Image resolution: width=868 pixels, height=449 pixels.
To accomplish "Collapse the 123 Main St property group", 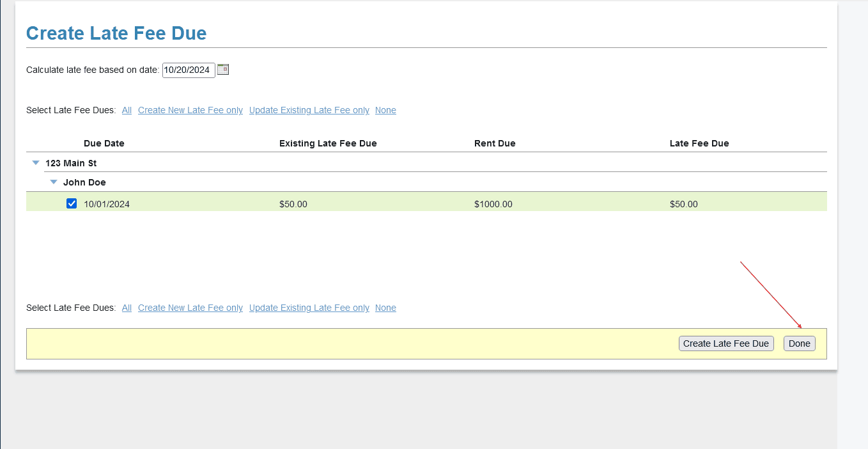I will click(x=36, y=163).
